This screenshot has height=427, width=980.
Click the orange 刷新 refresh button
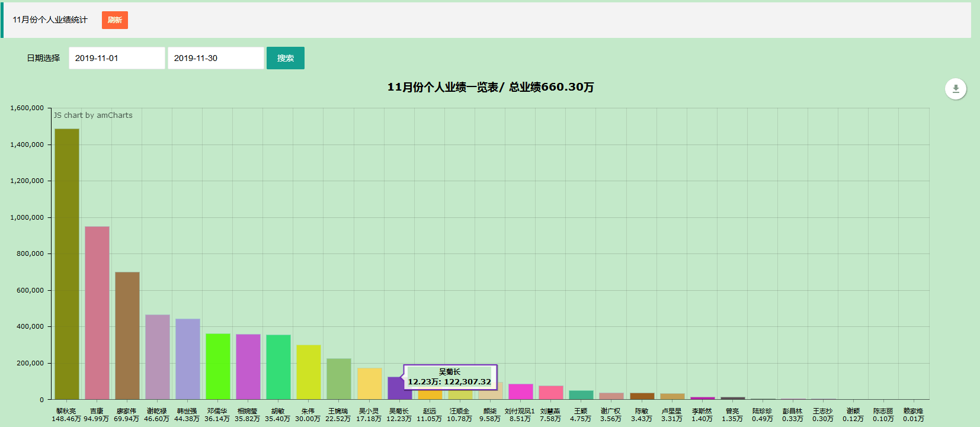pos(115,20)
